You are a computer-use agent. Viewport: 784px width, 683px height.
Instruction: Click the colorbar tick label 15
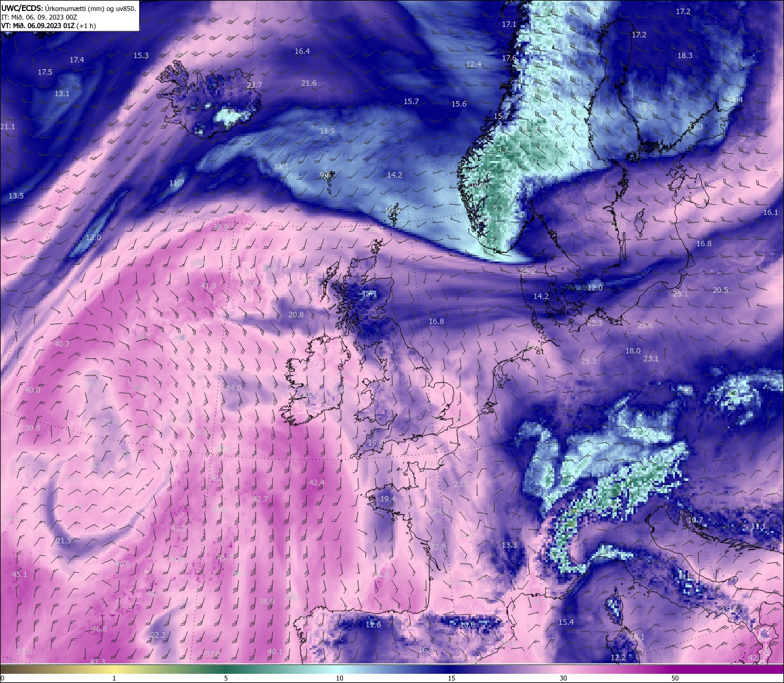(x=451, y=678)
